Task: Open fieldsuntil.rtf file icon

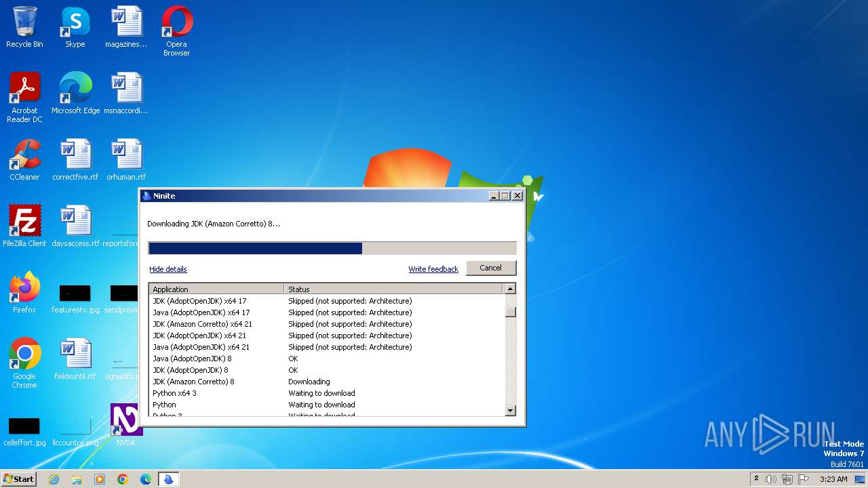Action: [x=75, y=359]
